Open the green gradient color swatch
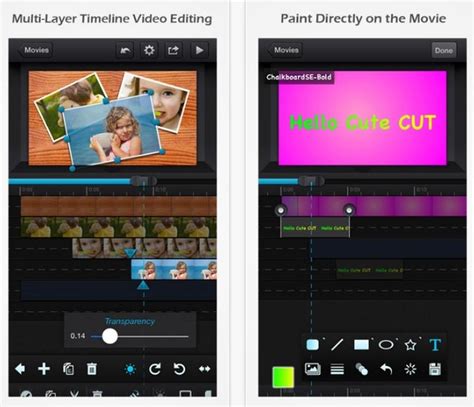 [283, 377]
